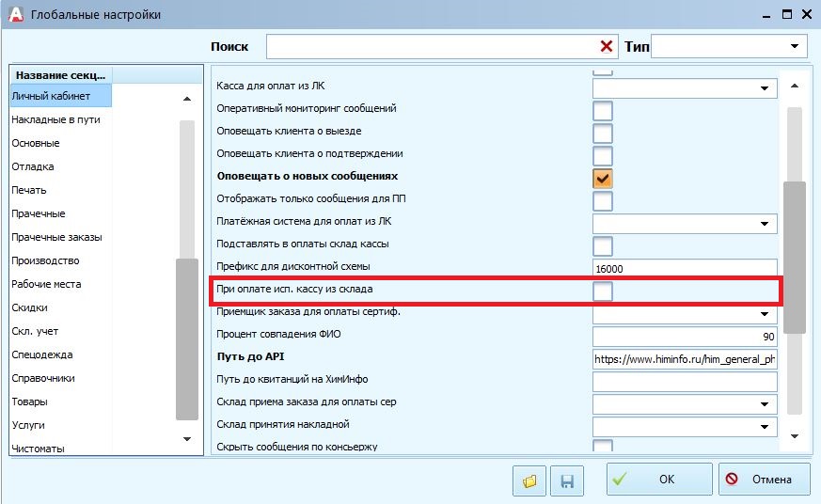Click the section list scrollbar thumb
This screenshot has height=504, width=821.
coord(187,339)
